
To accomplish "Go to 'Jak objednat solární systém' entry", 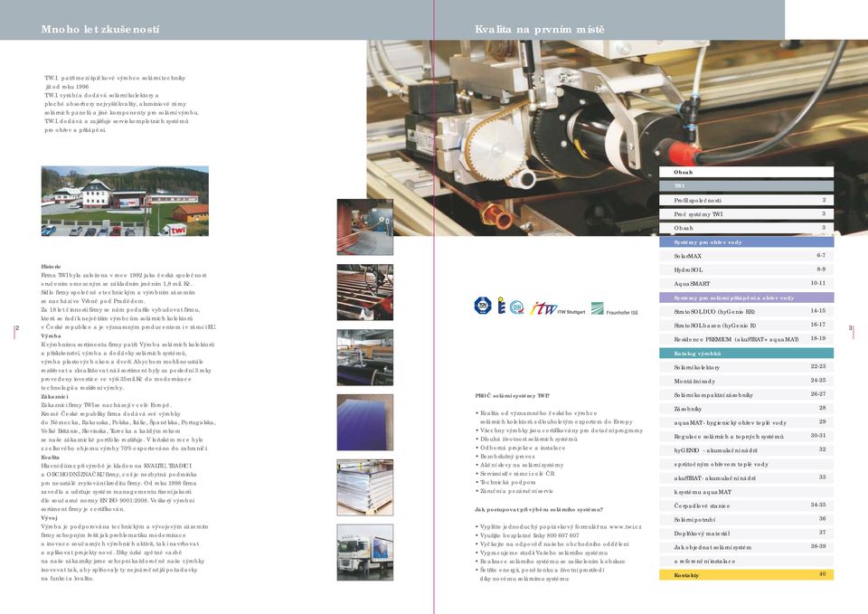I will [x=746, y=547].
